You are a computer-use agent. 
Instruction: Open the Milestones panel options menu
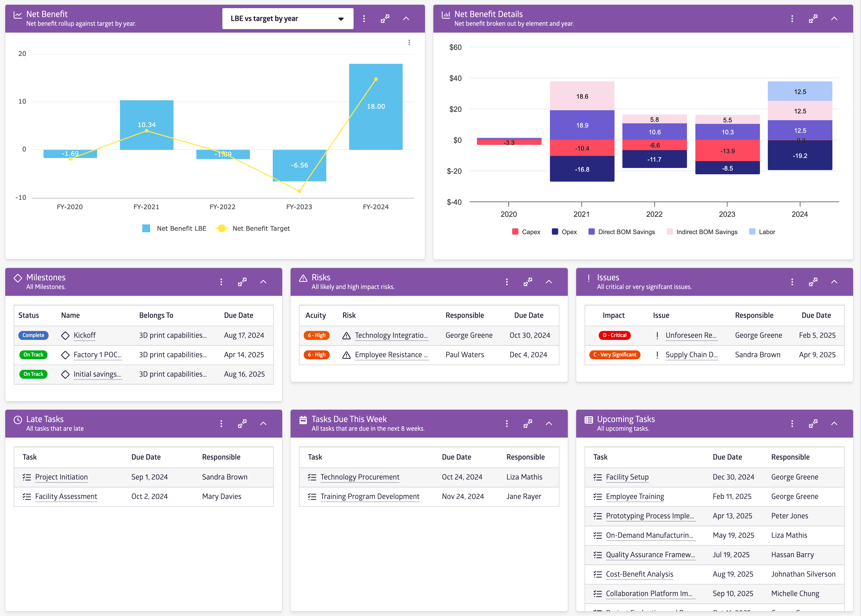point(221,282)
